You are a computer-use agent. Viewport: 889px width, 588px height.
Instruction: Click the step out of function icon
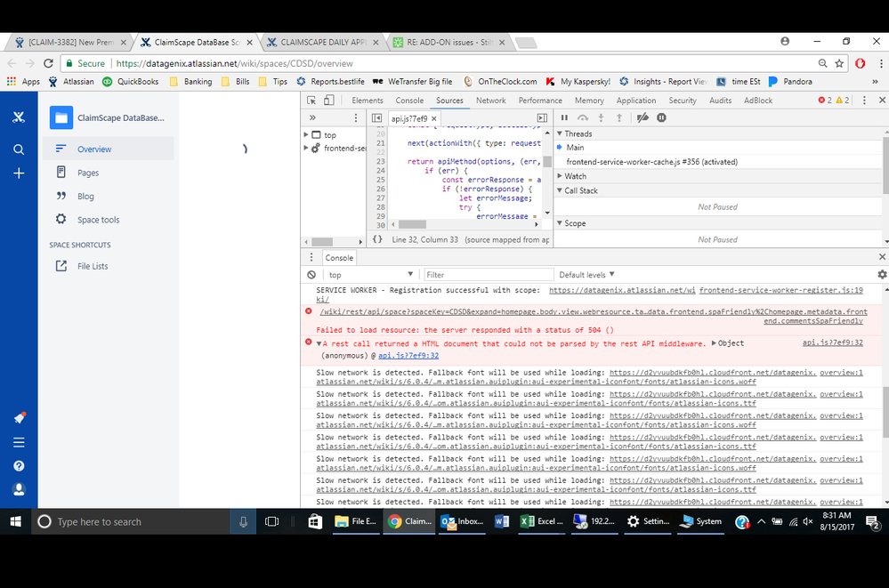point(619,118)
